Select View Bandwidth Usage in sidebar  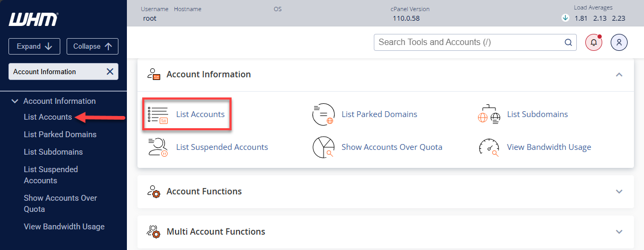[x=64, y=227]
